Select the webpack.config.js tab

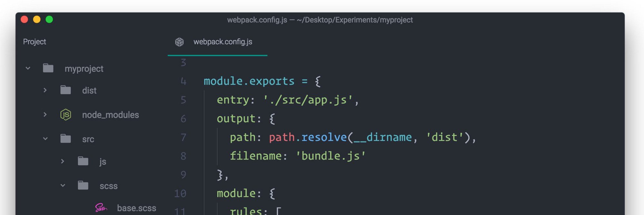click(217, 42)
